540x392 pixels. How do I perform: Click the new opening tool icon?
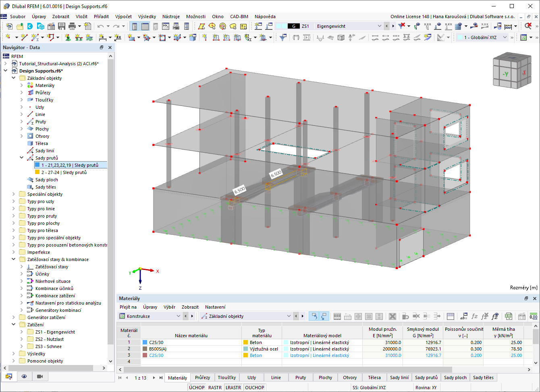[x=162, y=37]
